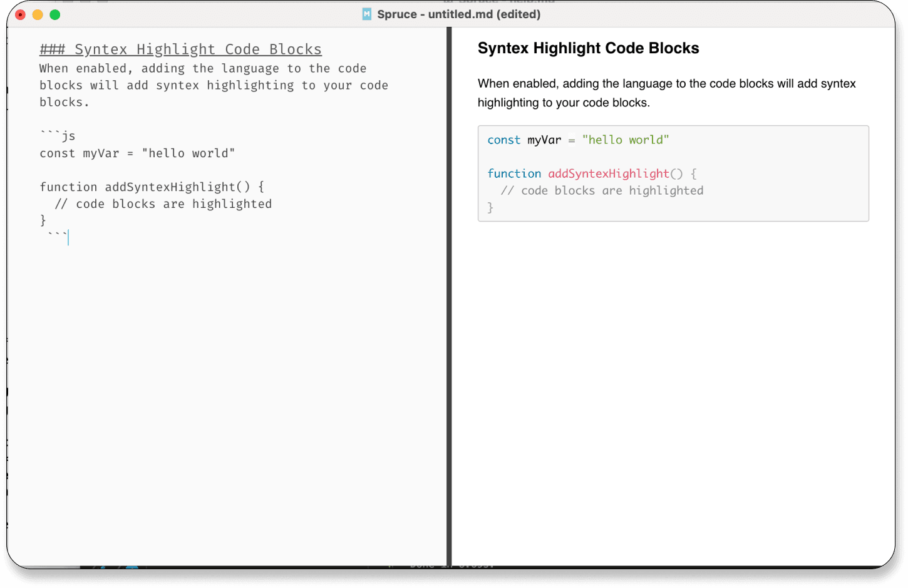
Task: Click the editor heading '### Syntex Highlight Code Blocks'
Action: (181, 49)
